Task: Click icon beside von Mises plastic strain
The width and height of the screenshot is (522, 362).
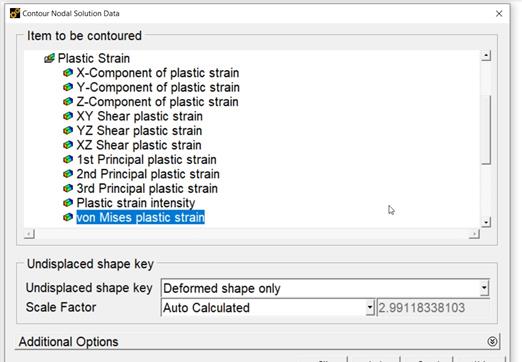Action: [68, 217]
